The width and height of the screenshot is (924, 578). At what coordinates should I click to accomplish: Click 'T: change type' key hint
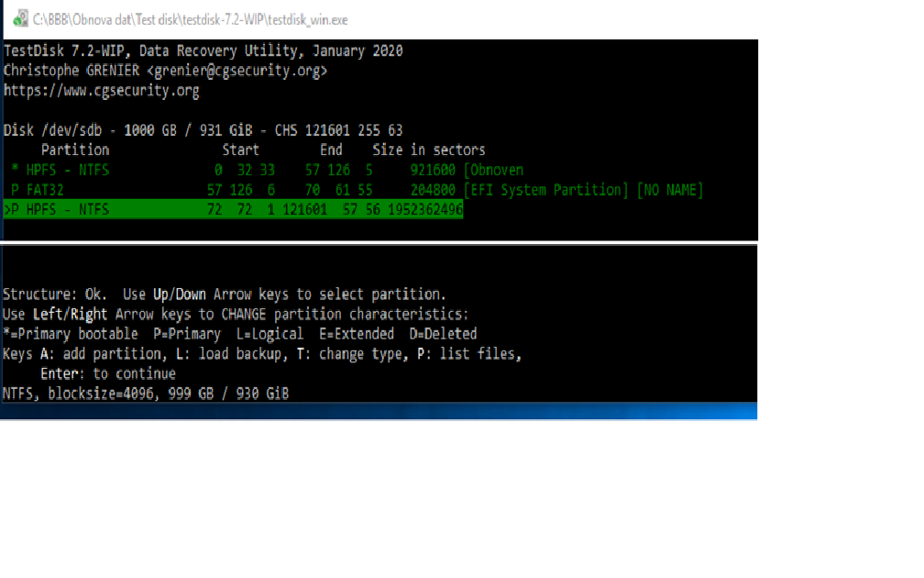pyautogui.click(x=352, y=354)
